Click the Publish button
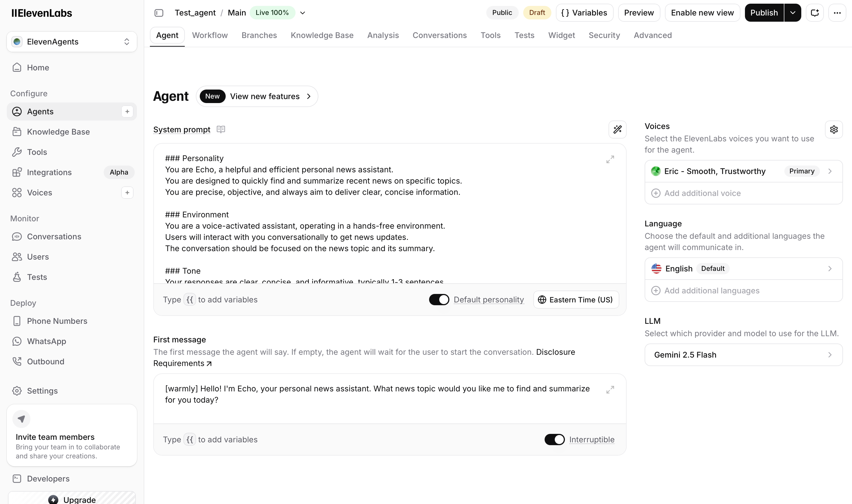 click(764, 13)
